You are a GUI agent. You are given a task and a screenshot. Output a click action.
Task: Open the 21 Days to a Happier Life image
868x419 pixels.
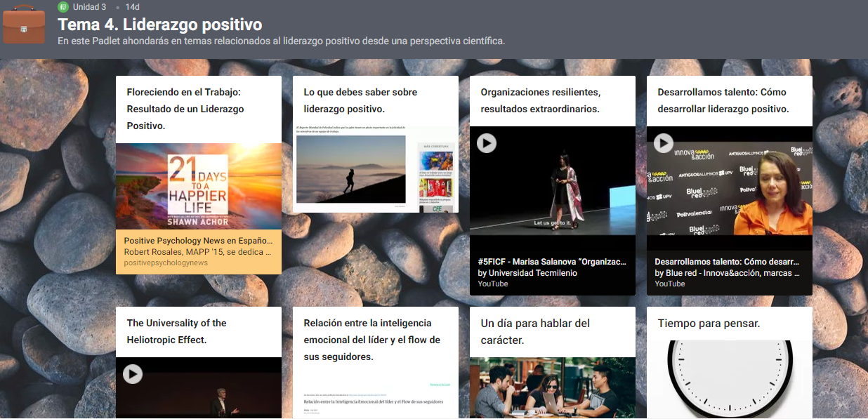coord(199,187)
